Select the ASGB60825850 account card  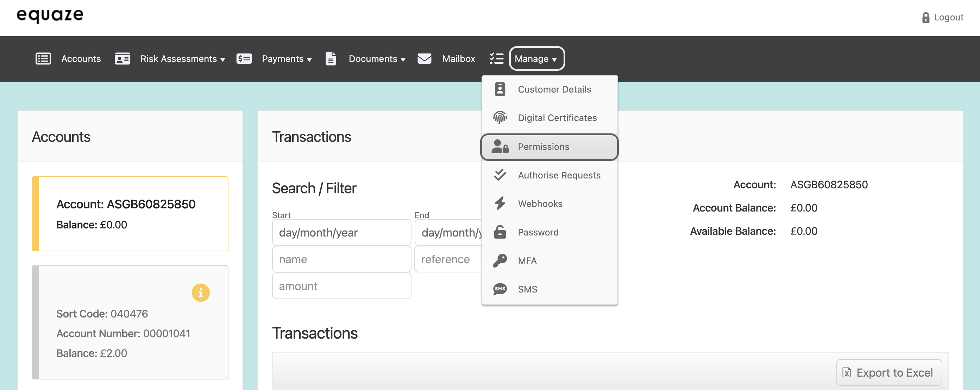coord(130,213)
